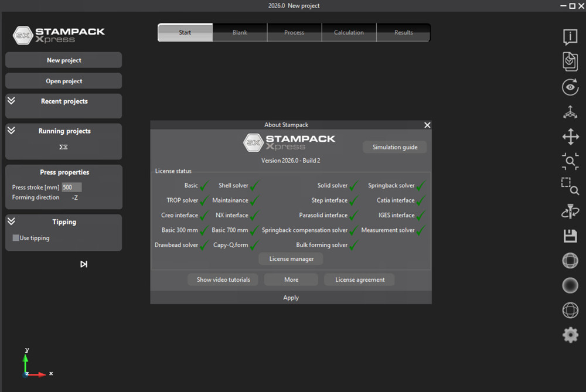
Task: Select the zoom-to-rectangle selection icon
Action: [x=570, y=186]
